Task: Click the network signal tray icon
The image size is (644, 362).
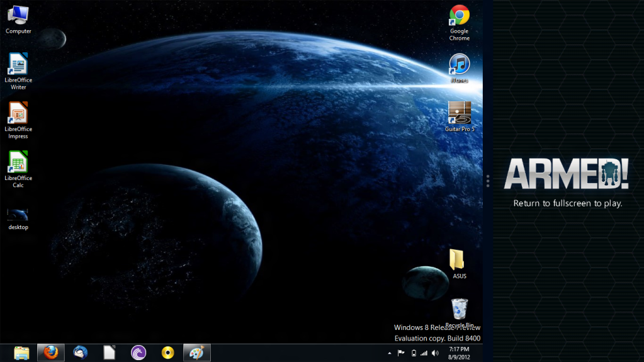Action: (x=424, y=353)
